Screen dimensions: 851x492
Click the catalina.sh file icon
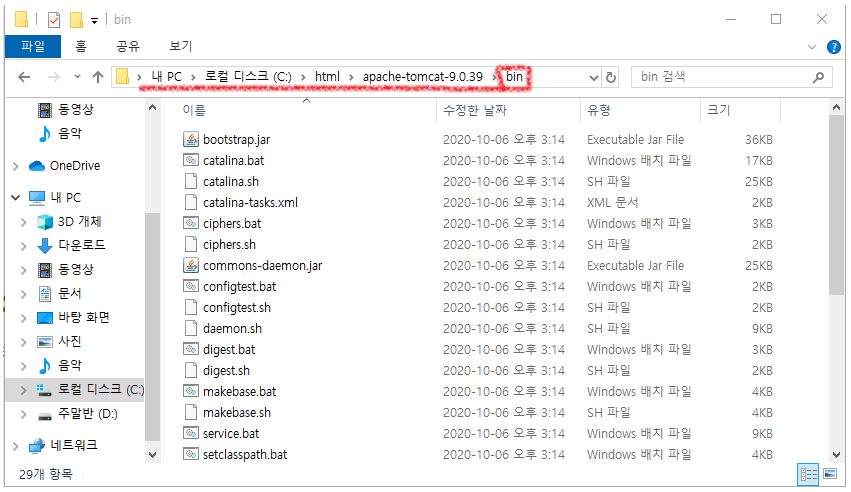(190, 182)
